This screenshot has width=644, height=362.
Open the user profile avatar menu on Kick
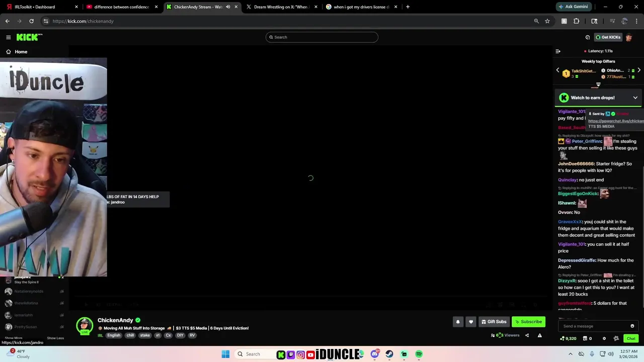pos(629,37)
